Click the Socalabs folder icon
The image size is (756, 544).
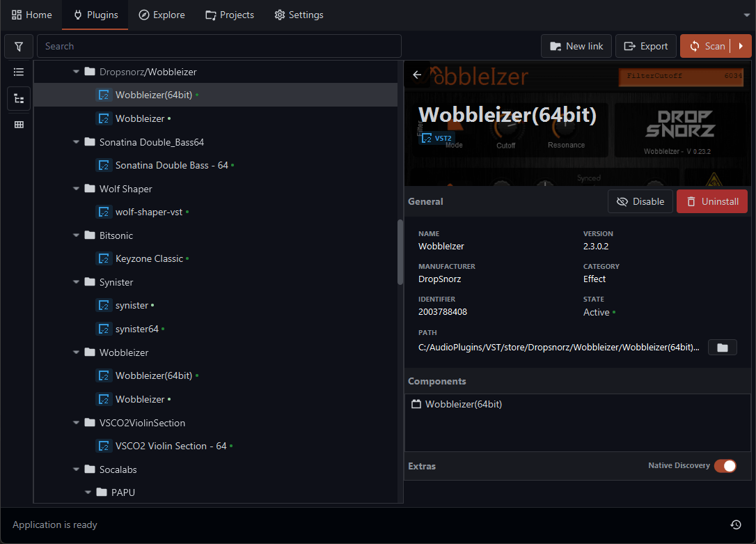(90, 469)
